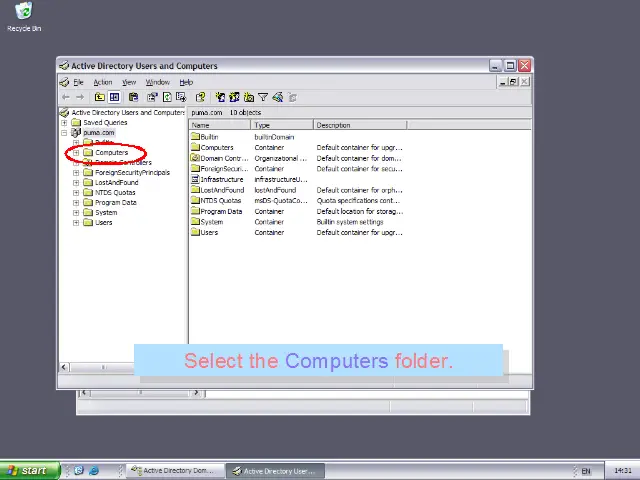Viewport: 640px width, 480px height.
Task: Expand the NTDS Quotas tree node
Action: coord(76,193)
